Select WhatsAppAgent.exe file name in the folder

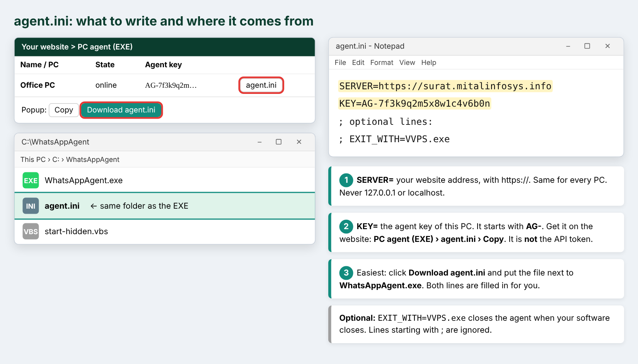pyautogui.click(x=84, y=180)
